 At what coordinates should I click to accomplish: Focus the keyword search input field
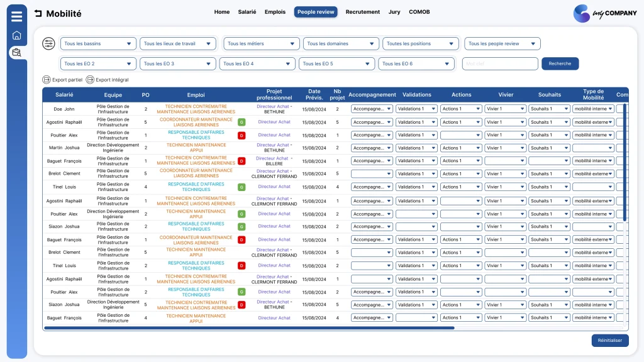point(500,63)
